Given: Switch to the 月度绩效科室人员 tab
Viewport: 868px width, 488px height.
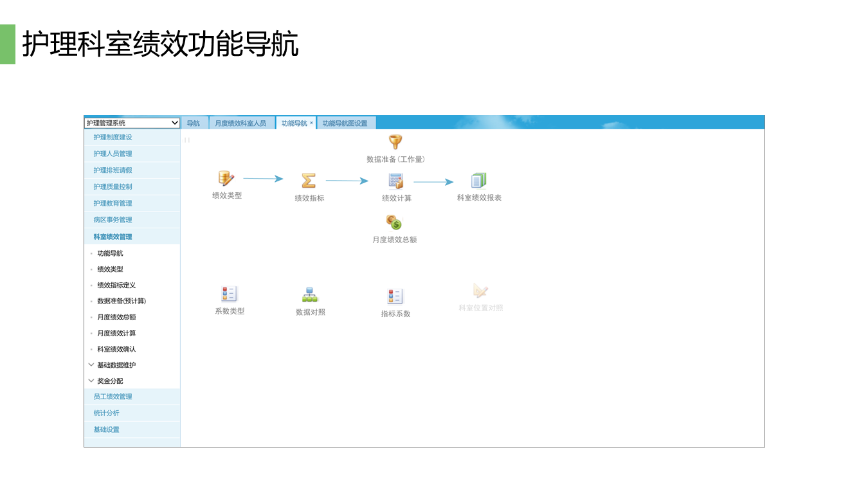Looking at the screenshot, I should point(240,123).
